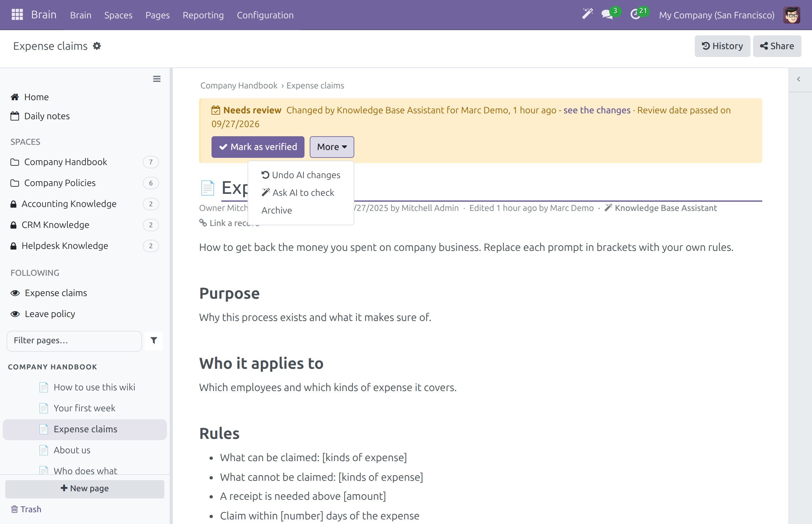
Task: Open the Reporting menu
Action: 203,15
